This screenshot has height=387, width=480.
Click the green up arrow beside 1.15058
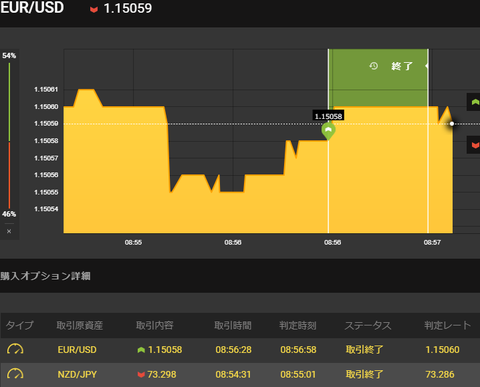pos(141,350)
